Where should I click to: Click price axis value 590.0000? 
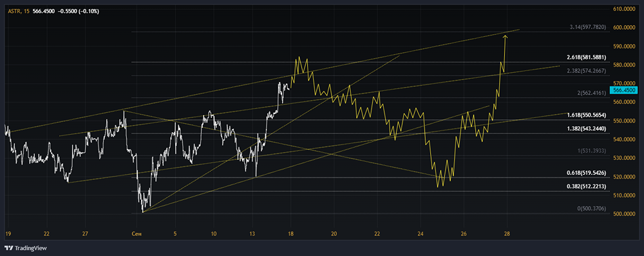pyautogui.click(x=624, y=46)
